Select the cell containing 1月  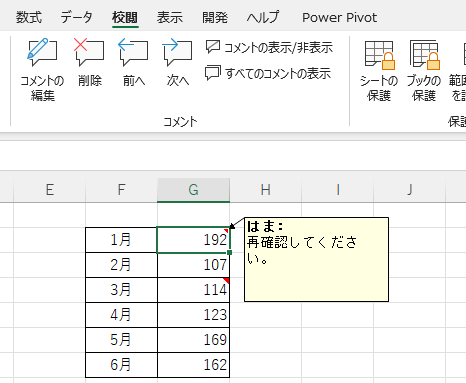click(x=121, y=240)
